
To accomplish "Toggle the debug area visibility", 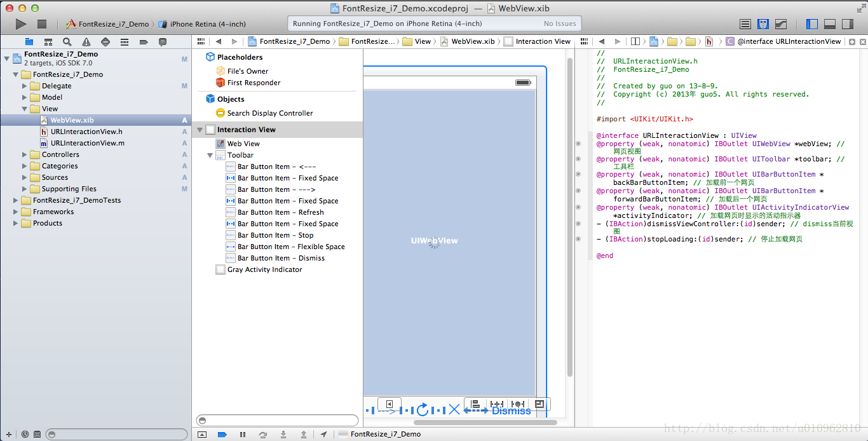I will click(830, 24).
